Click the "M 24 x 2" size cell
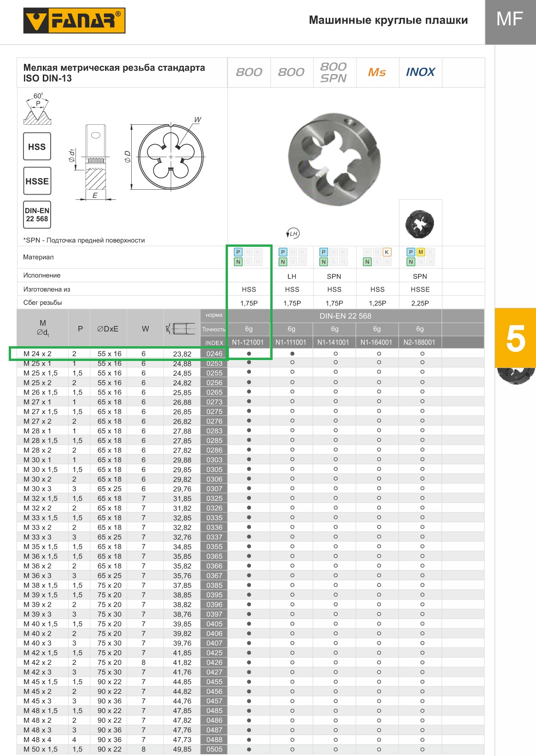536x756 pixels. point(37,354)
